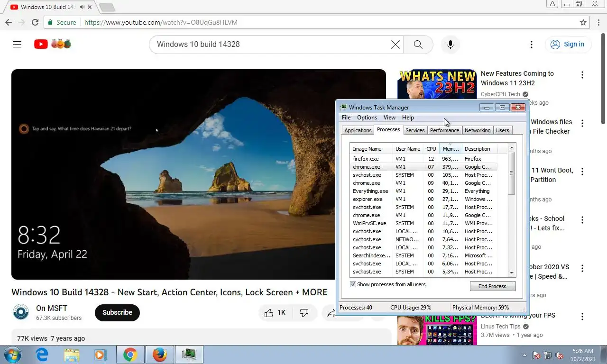The width and height of the screenshot is (607, 364).
Task: Sort processes by Image Name column
Action: (372, 149)
